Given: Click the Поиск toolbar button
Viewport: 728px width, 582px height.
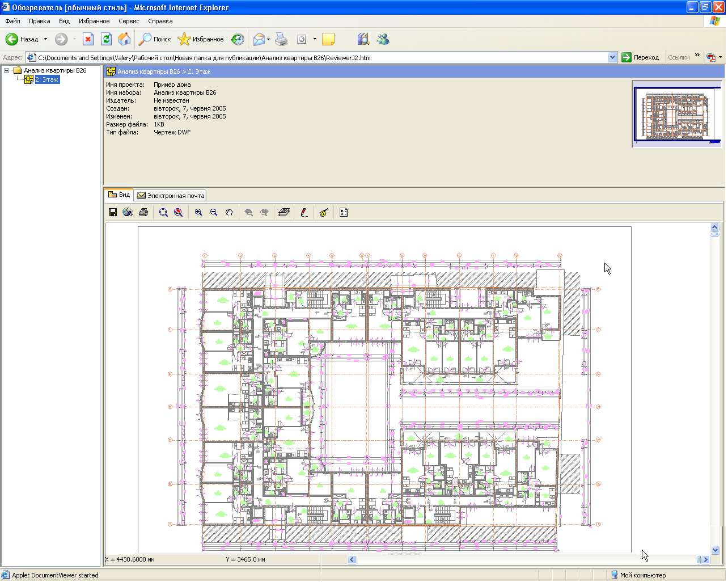Looking at the screenshot, I should tap(155, 39).
